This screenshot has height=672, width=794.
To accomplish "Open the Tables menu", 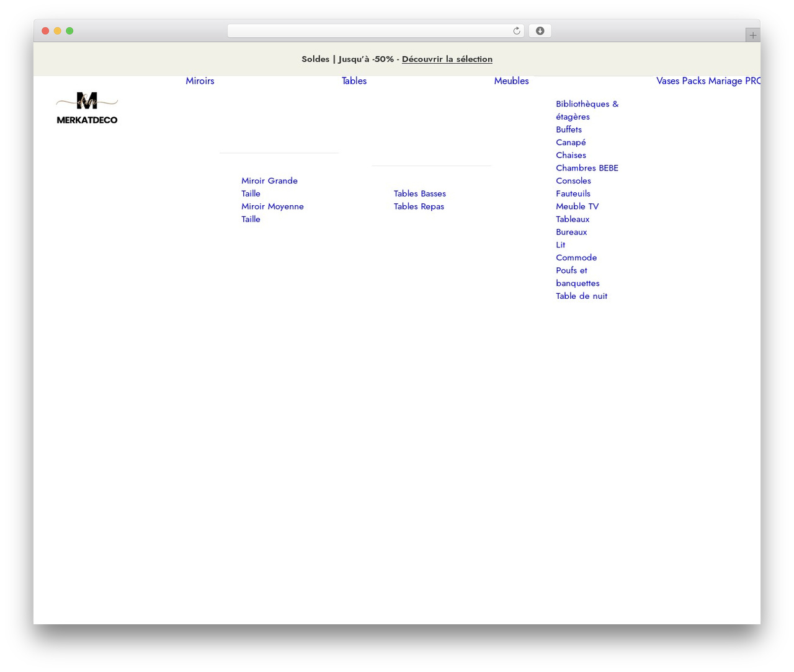I will click(x=354, y=81).
